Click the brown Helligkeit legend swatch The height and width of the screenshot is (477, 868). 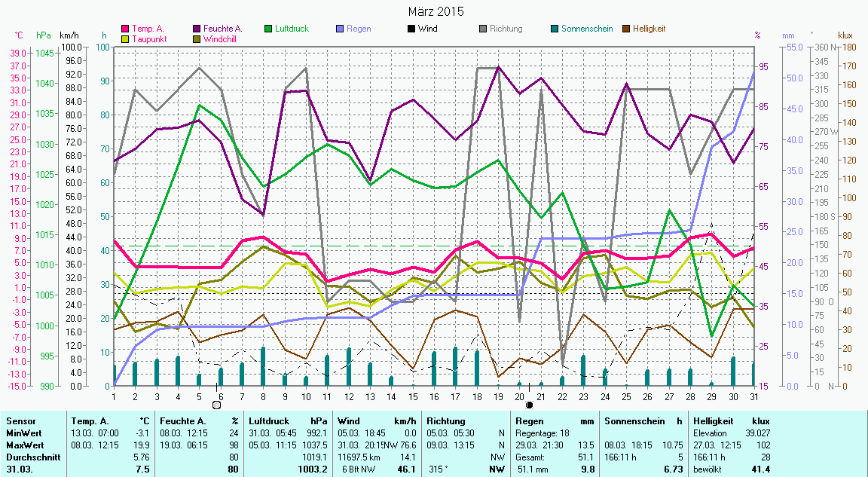click(626, 29)
